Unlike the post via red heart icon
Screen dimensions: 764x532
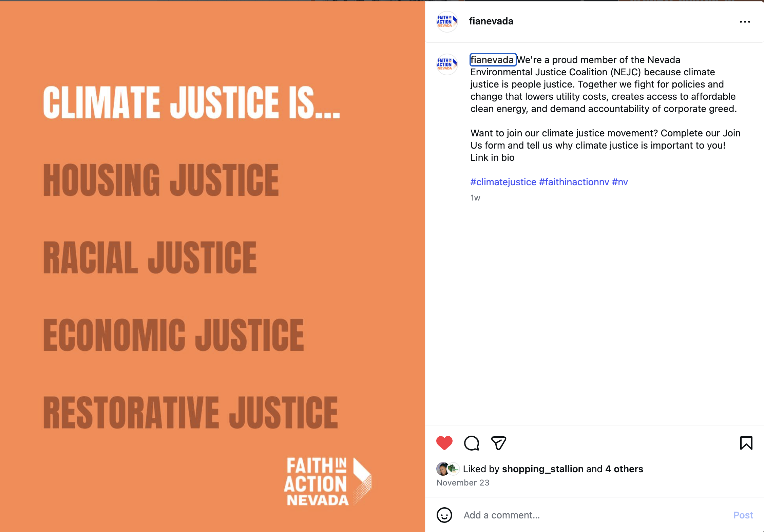444,443
